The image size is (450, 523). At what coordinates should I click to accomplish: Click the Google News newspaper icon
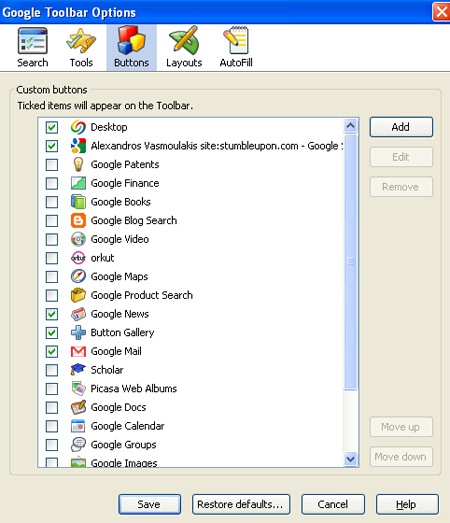coord(78,314)
